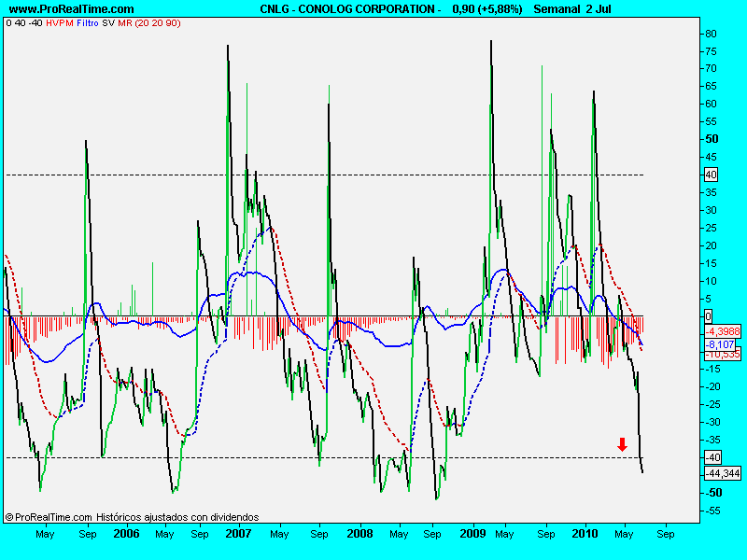Screen dimensions: 747x560
Task: Click the Históricos ajustados con dividendos note
Action: pos(177,517)
